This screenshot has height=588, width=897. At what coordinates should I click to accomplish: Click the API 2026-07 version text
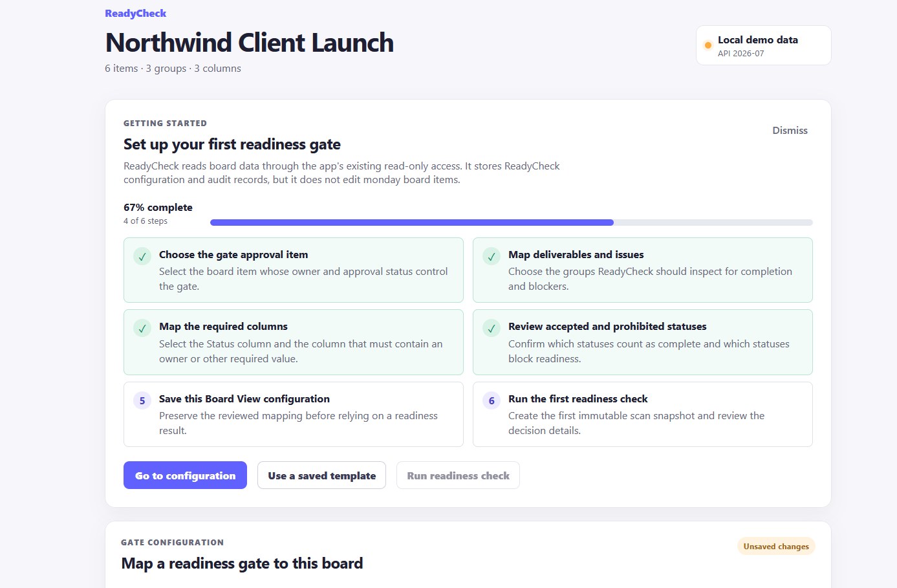coord(741,54)
